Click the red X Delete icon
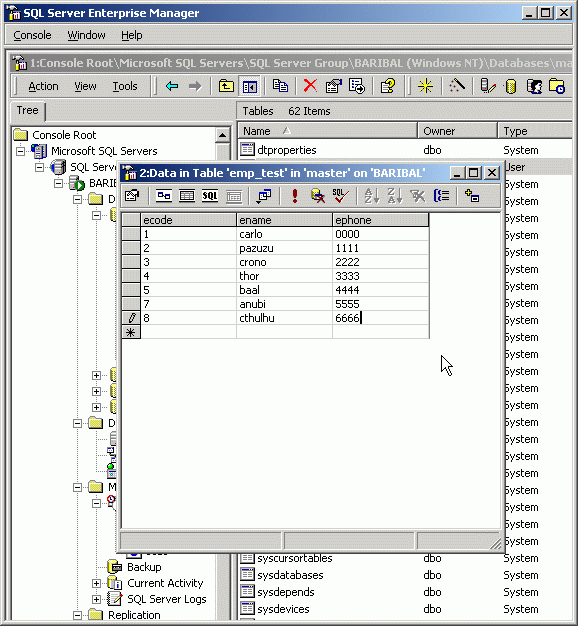The height and width of the screenshot is (626, 578). click(310, 86)
